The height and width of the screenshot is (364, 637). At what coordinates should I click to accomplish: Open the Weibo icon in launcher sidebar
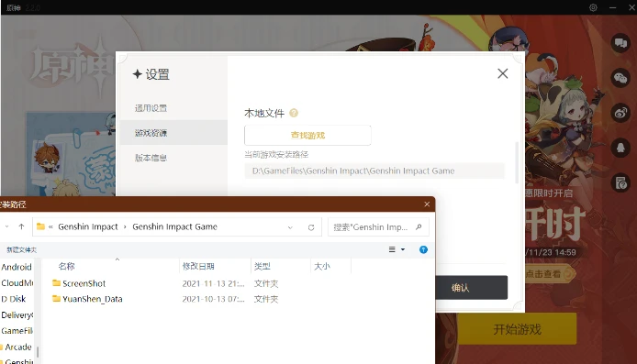(620, 113)
